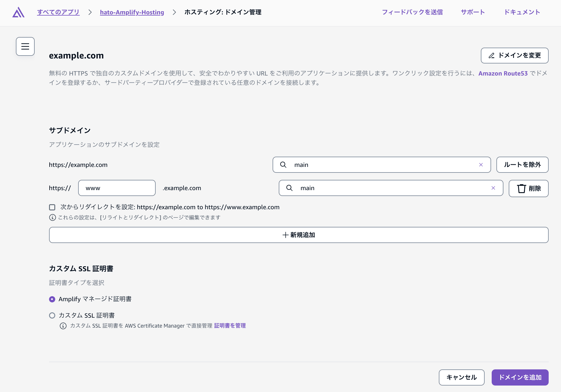Click the https://example.com root URL text
This screenshot has width=561, height=392.
click(78, 165)
